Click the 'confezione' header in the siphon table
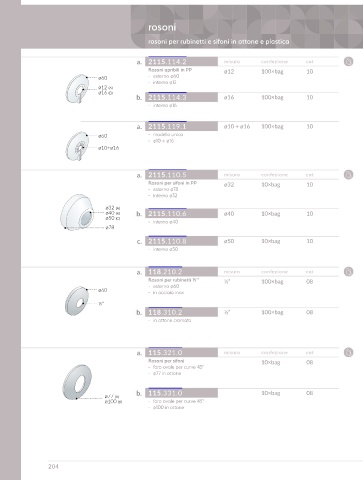Viewport: 363px width, 480px height. (274, 175)
